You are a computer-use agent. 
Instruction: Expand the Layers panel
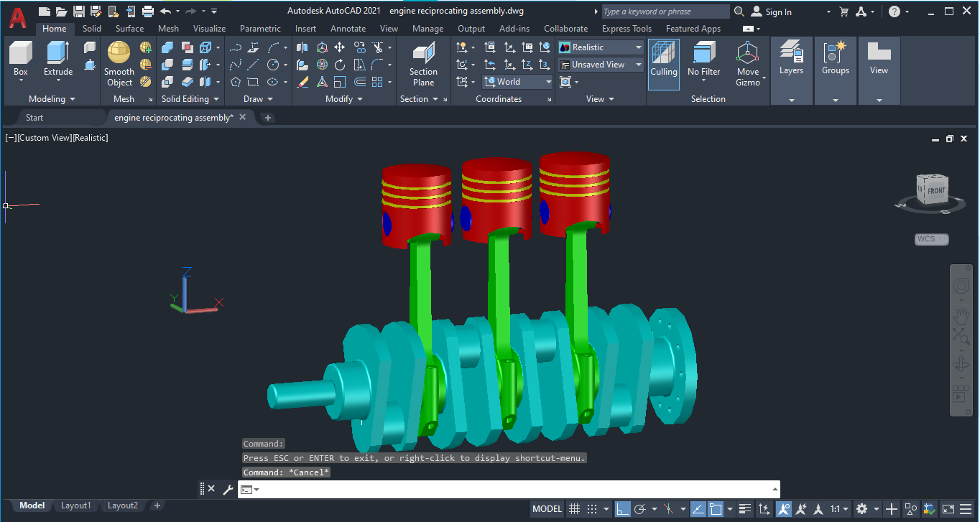click(791, 101)
